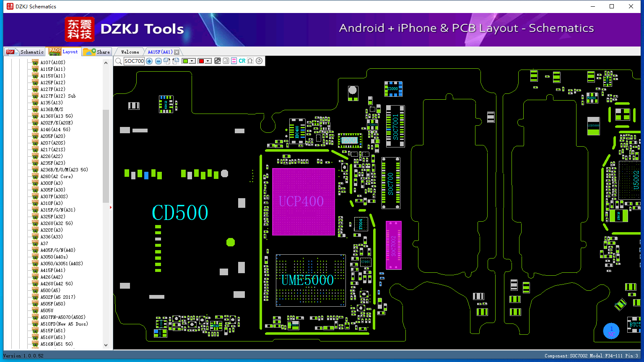644x362 pixels.
Task: Select A315F/G/N(A31) in the list
Action: (x=58, y=210)
